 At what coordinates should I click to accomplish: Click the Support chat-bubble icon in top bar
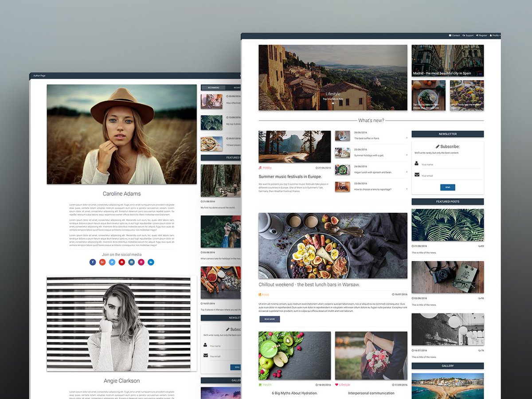point(464,35)
